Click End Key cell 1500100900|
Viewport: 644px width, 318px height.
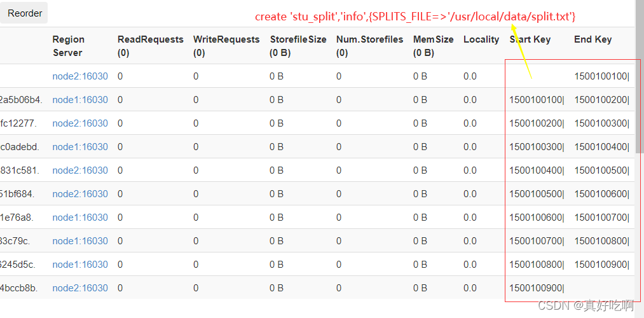(601, 264)
